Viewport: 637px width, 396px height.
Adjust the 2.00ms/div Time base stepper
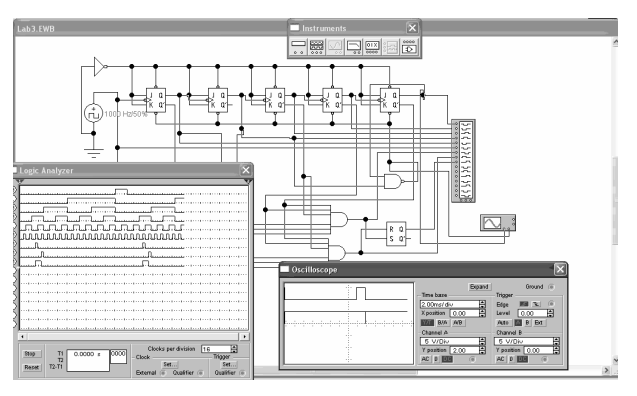(482, 304)
